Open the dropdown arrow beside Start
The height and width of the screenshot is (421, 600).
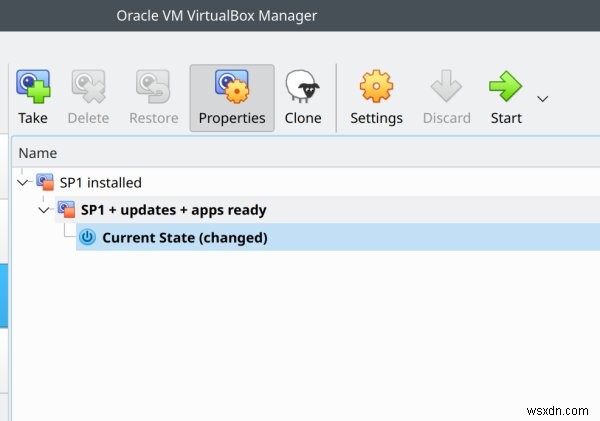(543, 99)
